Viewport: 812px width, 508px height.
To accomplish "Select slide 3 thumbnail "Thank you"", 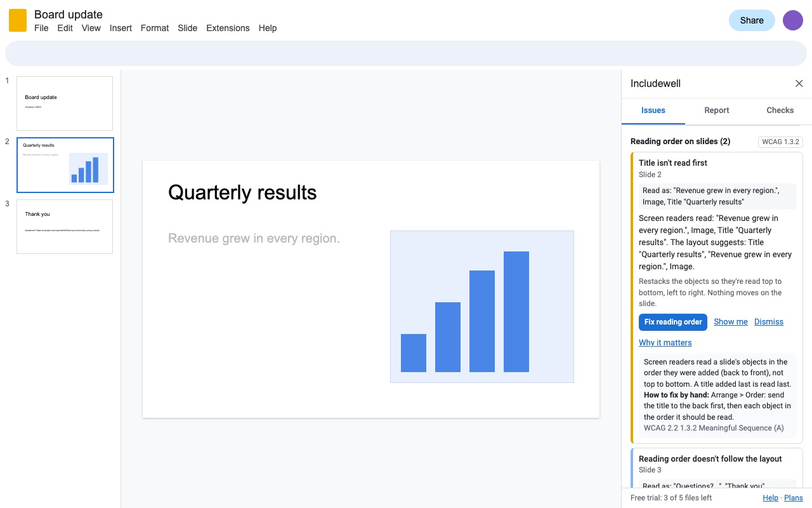I will pos(65,227).
